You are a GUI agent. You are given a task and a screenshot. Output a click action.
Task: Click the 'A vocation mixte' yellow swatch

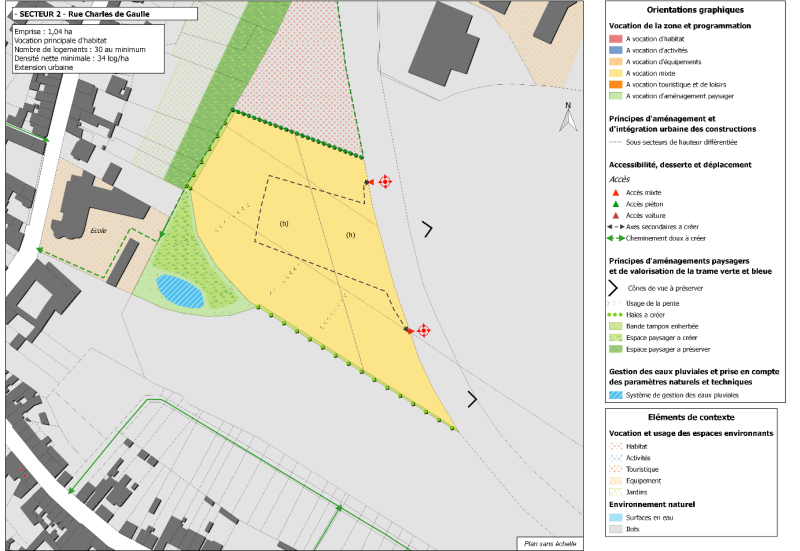pos(614,73)
